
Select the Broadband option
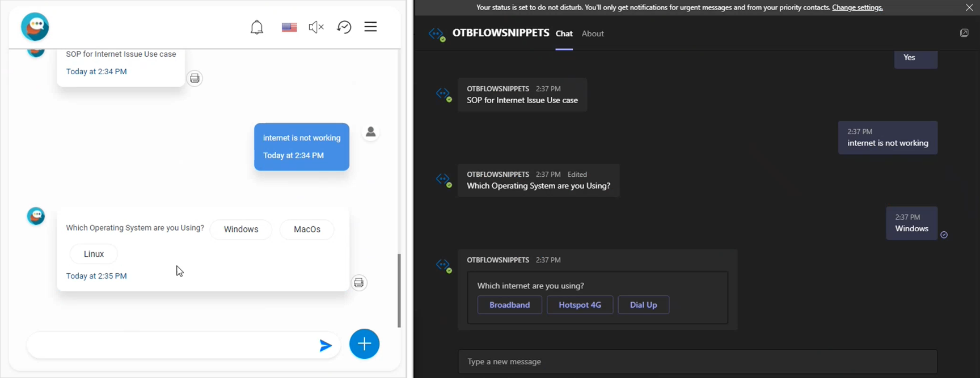[509, 305]
